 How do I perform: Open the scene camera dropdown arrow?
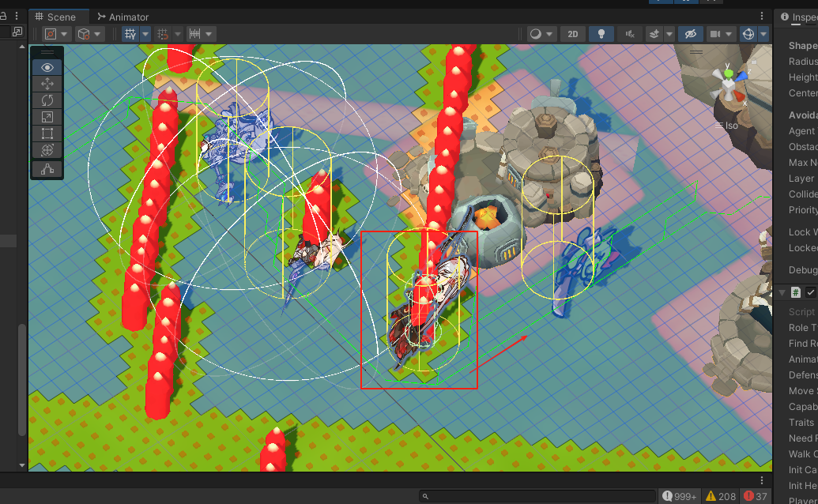coord(729,35)
